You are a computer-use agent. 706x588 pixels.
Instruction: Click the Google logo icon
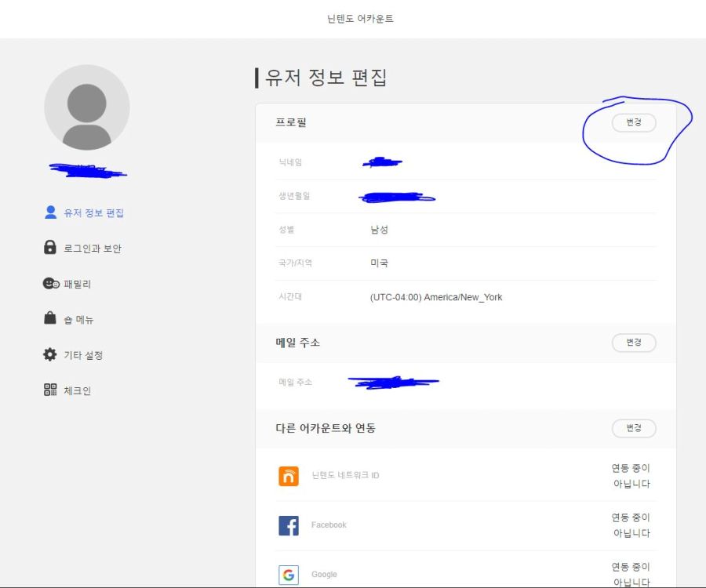[x=289, y=575]
